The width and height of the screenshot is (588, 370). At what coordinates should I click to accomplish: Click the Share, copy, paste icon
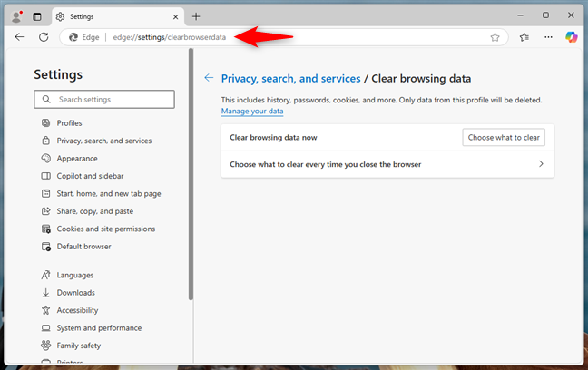pyautogui.click(x=45, y=211)
